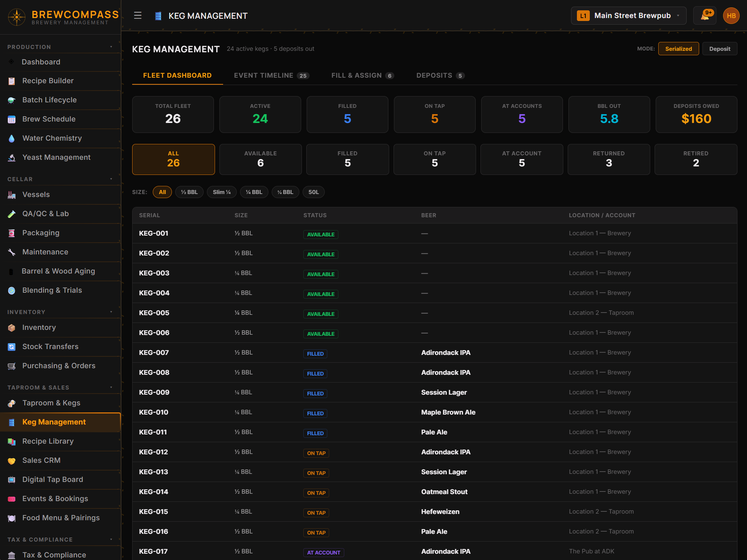Click the Inventory box icon
The width and height of the screenshot is (747, 560).
(x=11, y=328)
